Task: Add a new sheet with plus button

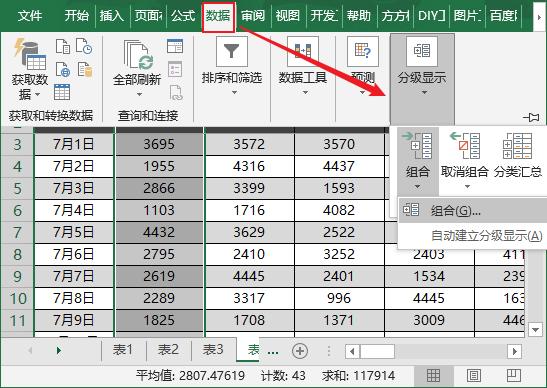Action: point(300,351)
